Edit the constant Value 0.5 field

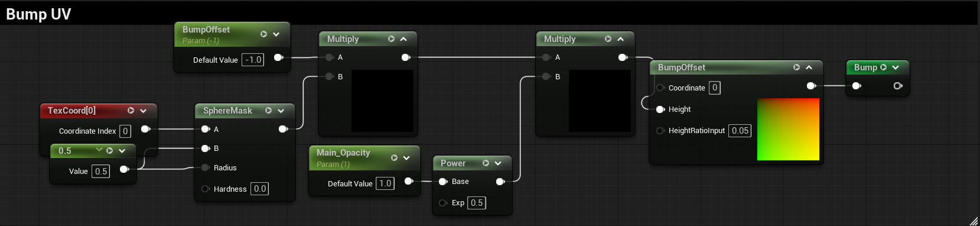click(101, 172)
